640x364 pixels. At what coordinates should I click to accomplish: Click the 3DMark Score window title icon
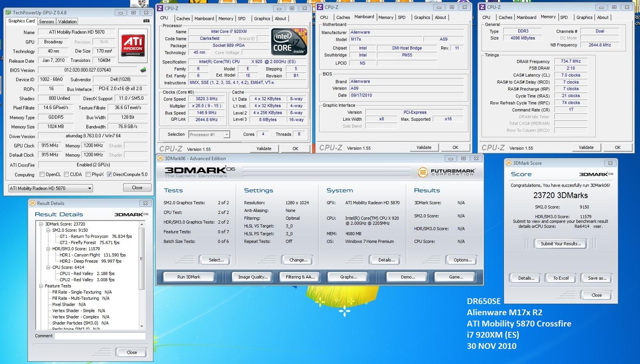(x=509, y=163)
